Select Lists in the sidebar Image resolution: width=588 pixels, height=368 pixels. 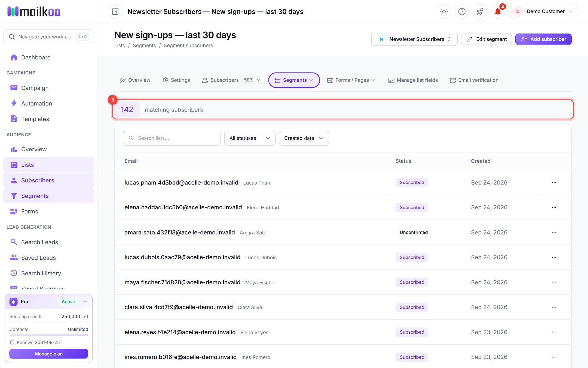tap(49, 165)
